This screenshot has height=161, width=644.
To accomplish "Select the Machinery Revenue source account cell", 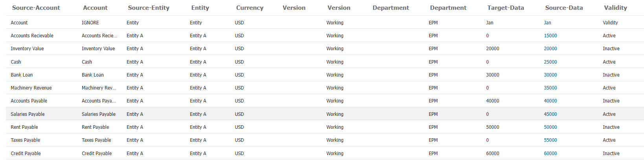I will tap(31, 88).
